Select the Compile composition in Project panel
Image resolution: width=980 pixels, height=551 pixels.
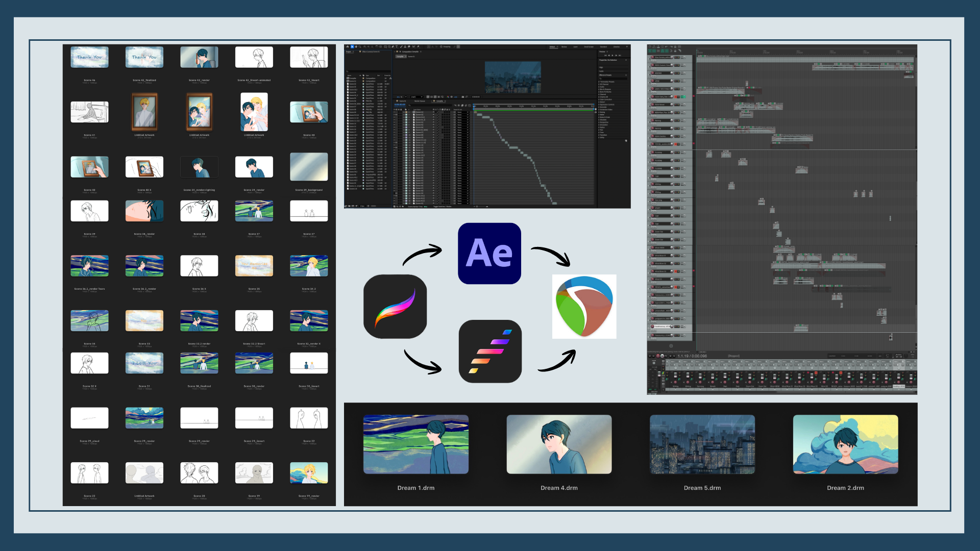pyautogui.click(x=353, y=79)
